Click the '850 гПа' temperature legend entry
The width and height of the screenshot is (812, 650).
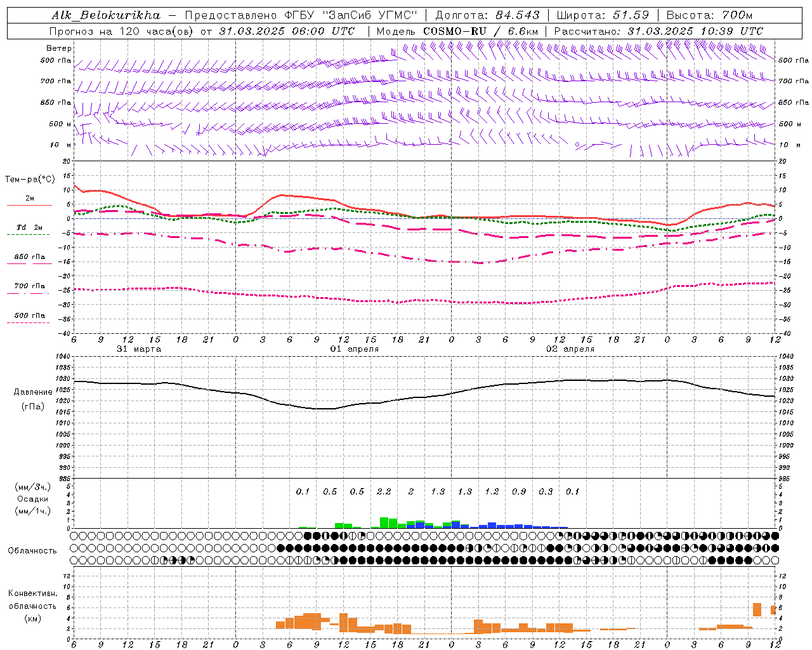point(29,256)
